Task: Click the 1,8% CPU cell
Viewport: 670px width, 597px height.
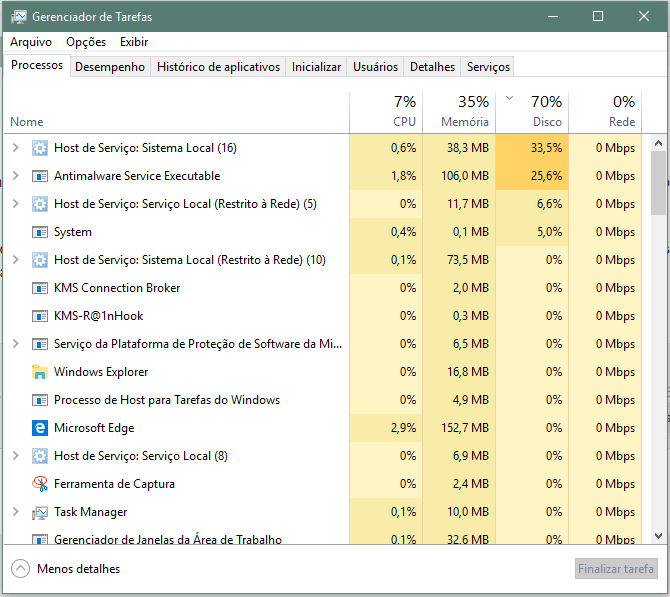Action: click(386, 176)
